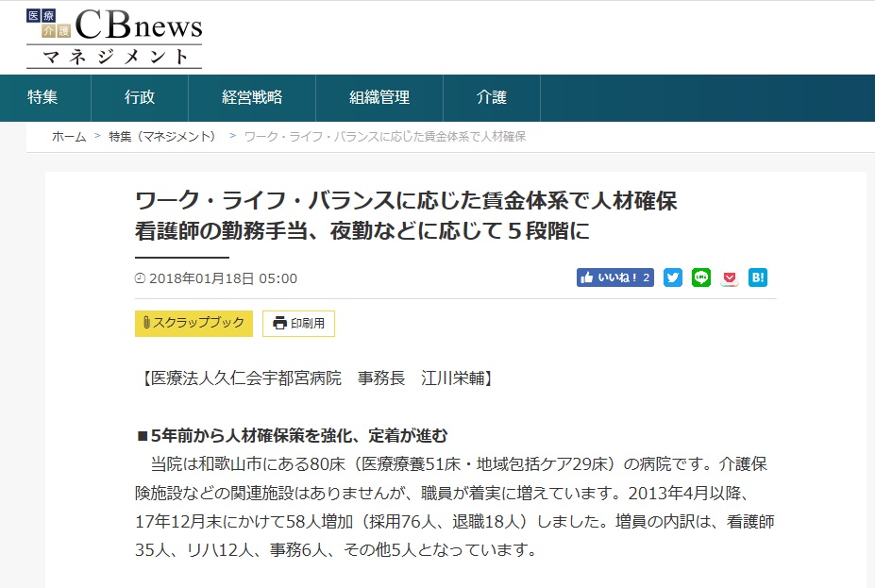Open the 行政 menu tab
Screen dimensions: 875x588
point(140,97)
